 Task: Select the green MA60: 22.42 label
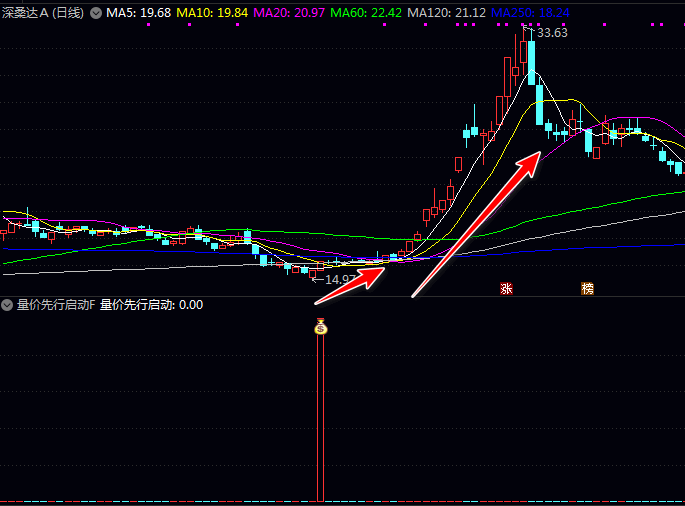pos(366,13)
